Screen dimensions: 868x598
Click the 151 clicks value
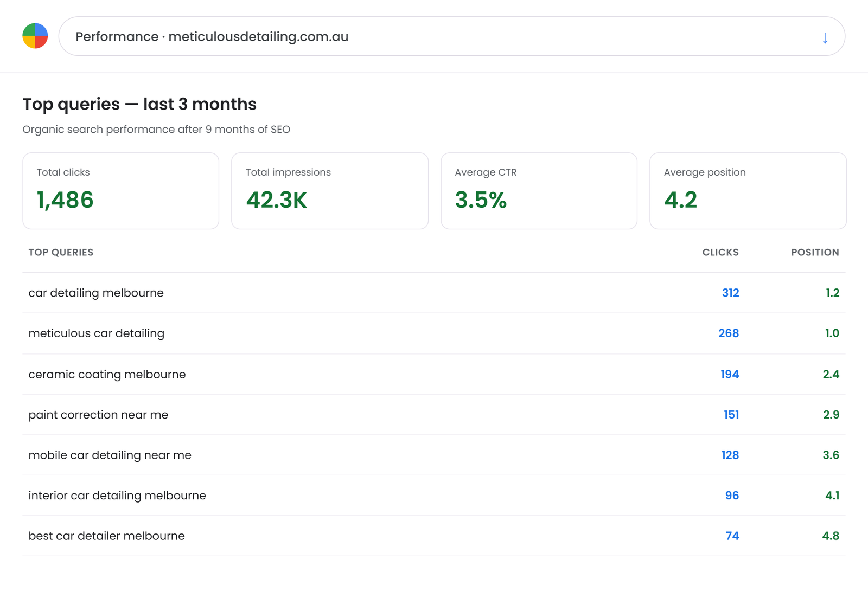(731, 415)
